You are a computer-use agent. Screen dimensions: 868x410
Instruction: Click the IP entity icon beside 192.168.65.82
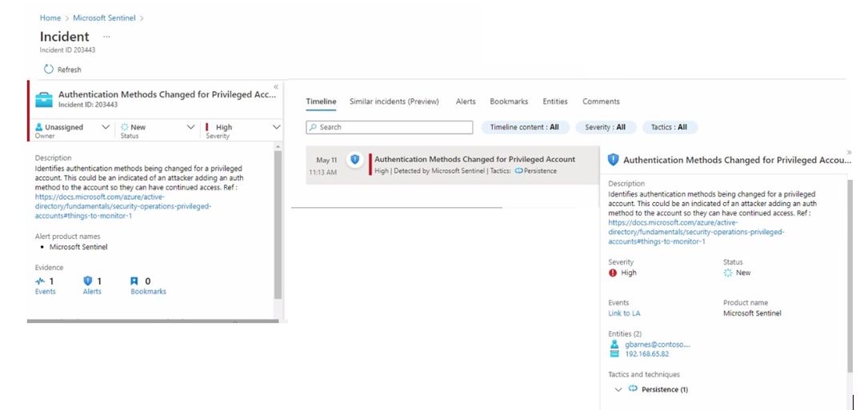(x=614, y=354)
